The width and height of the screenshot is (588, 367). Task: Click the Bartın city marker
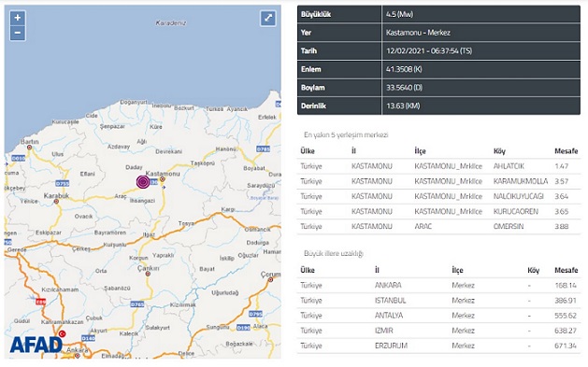[x=29, y=148]
